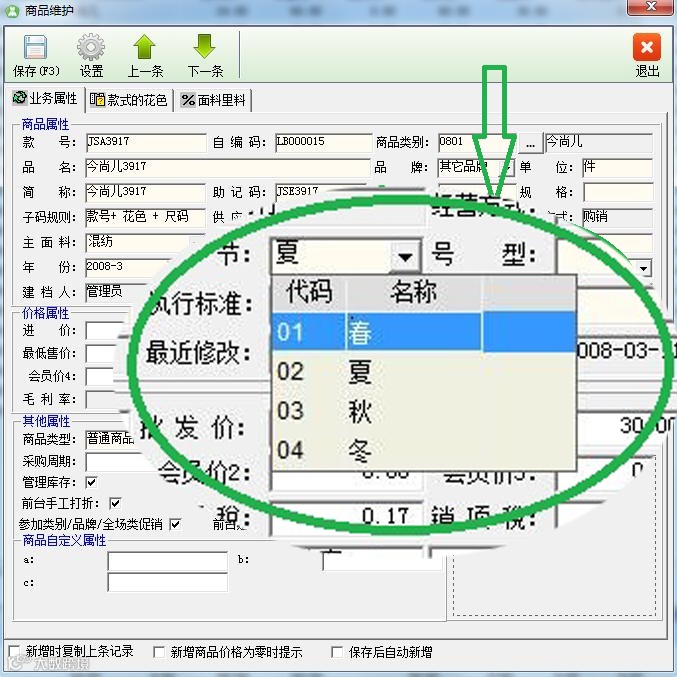The image size is (677, 677).
Task: Click the 名称 column header
Action: pyautogui.click(x=414, y=292)
